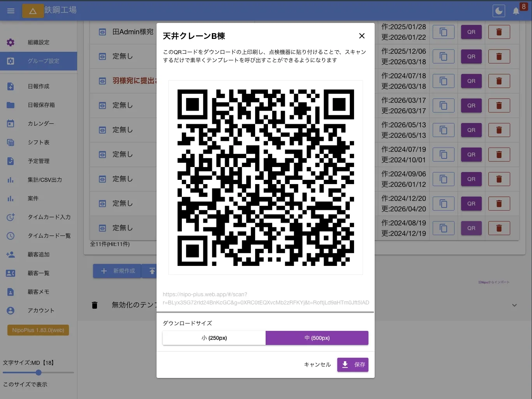Click copy icon for row created 2026/03/17
Screen dimensions: 532x399
click(444, 105)
